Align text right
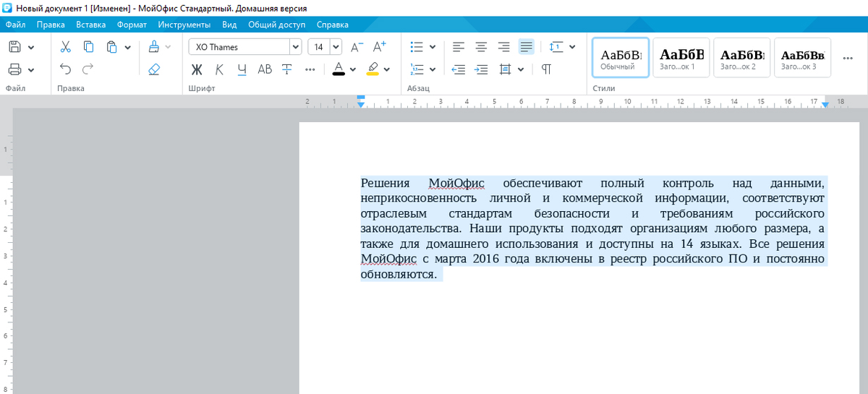The width and height of the screenshot is (868, 394). [x=504, y=47]
